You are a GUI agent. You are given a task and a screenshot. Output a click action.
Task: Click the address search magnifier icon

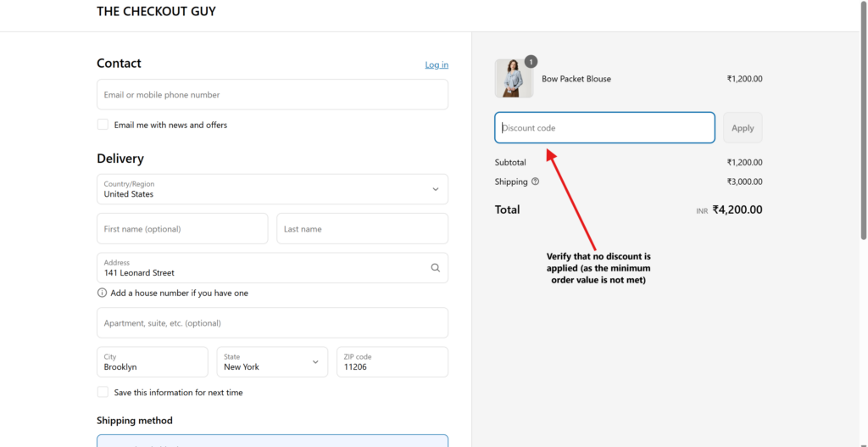point(435,268)
